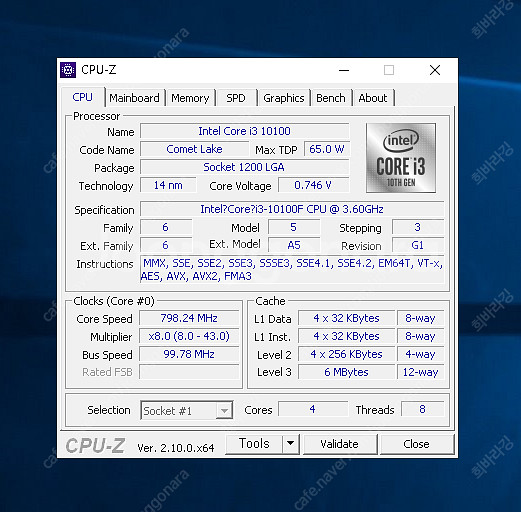
Task: Click the CPU-Z app icon in title bar
Action: click(68, 70)
